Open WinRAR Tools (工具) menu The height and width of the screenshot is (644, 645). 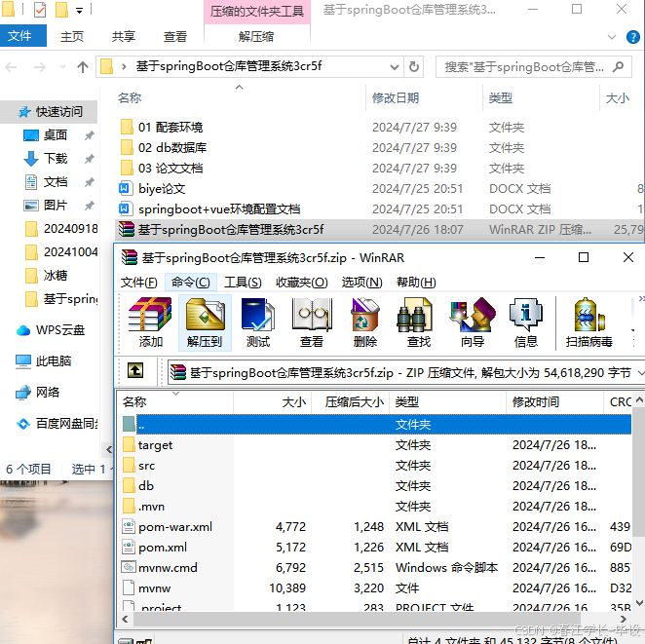[x=243, y=283]
